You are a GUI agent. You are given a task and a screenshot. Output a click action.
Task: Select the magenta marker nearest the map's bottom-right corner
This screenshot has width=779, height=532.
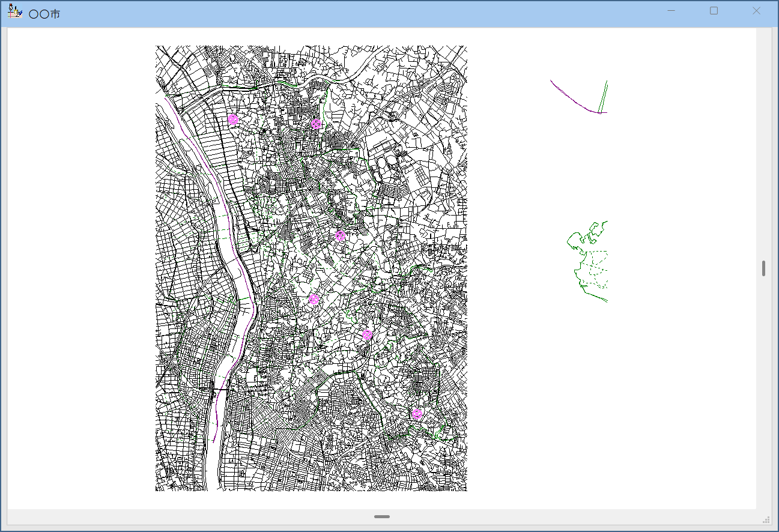[417, 414]
